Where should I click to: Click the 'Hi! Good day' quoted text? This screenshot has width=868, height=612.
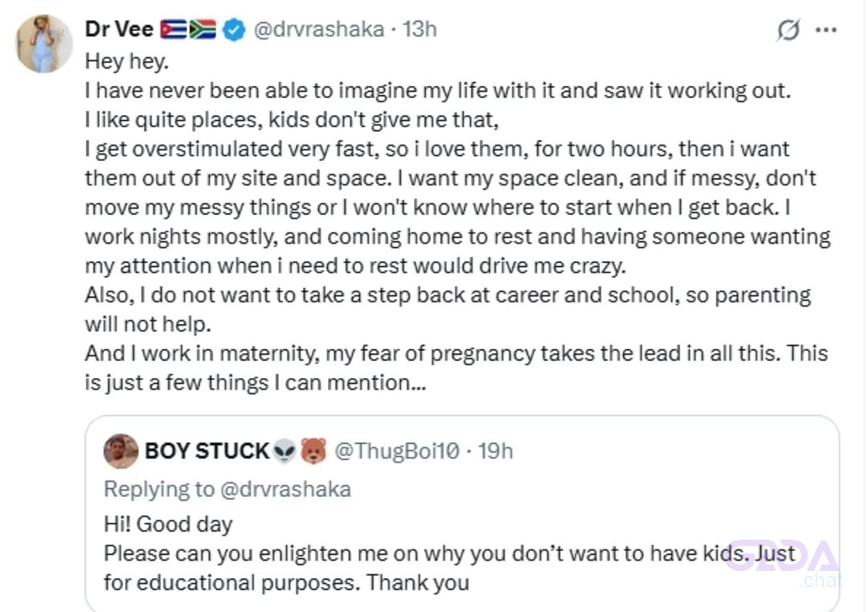coord(168,524)
